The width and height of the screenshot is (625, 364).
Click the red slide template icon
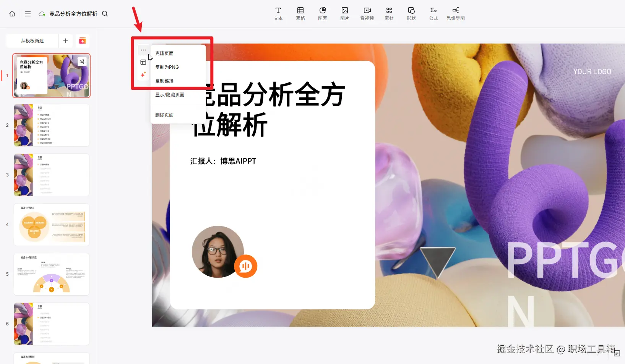point(82,41)
